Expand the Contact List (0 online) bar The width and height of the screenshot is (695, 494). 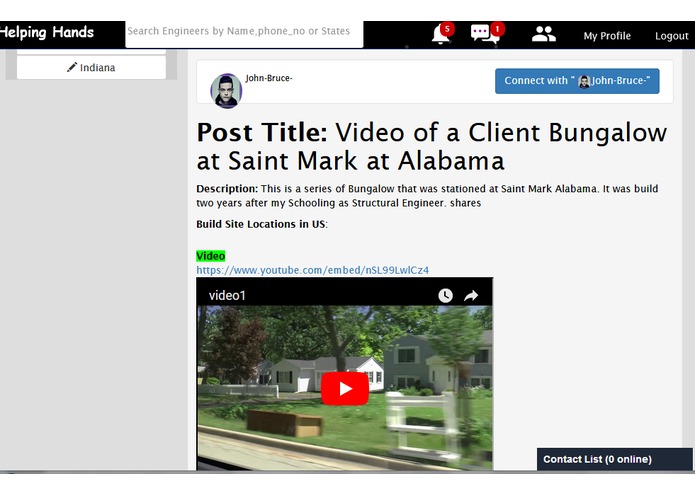coord(614,459)
